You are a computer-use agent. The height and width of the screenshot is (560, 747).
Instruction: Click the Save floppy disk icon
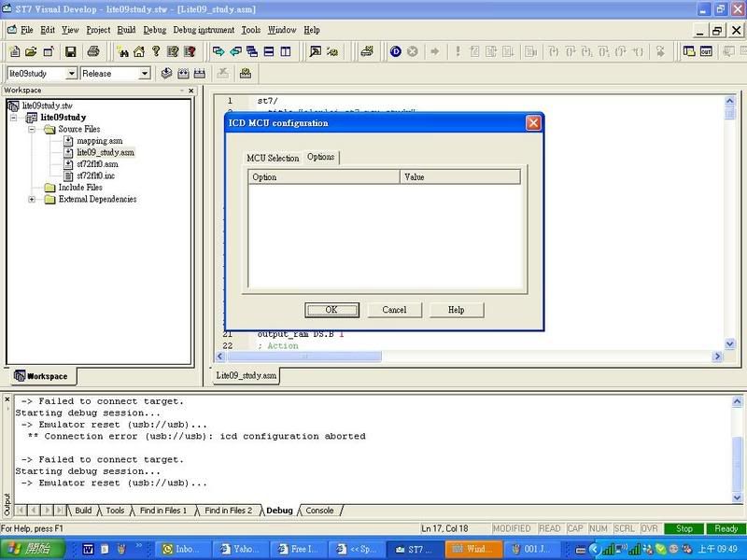coord(71,51)
